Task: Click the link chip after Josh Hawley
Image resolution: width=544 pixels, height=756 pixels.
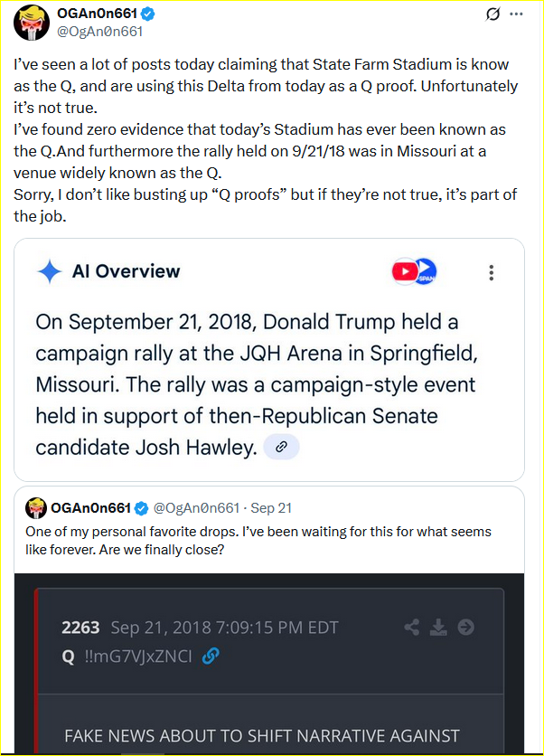Action: pos(281,447)
